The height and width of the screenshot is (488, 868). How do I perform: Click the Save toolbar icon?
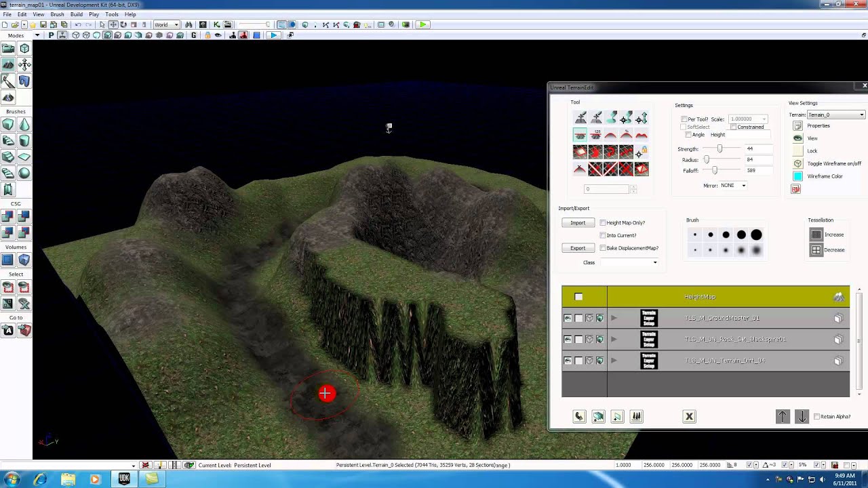pos(43,25)
